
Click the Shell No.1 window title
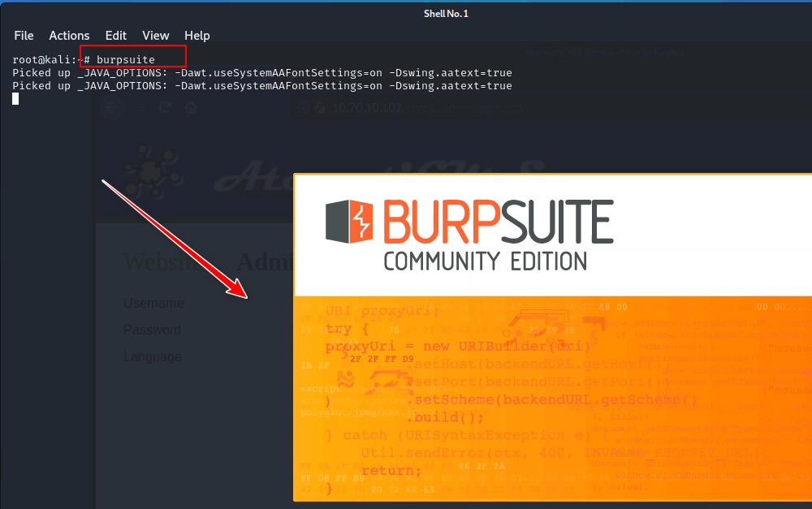pyautogui.click(x=446, y=14)
